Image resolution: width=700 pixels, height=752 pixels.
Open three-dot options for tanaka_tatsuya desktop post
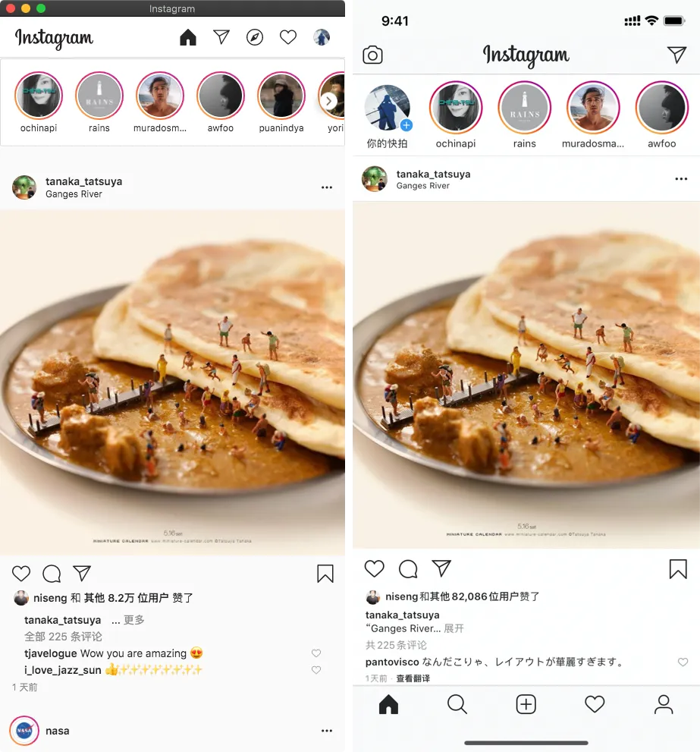click(x=327, y=187)
